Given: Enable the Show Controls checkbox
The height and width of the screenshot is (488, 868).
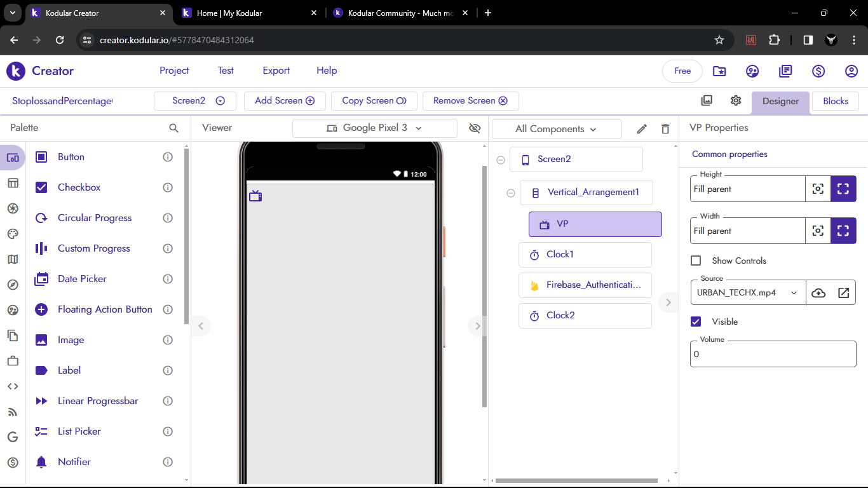Looking at the screenshot, I should [696, 261].
